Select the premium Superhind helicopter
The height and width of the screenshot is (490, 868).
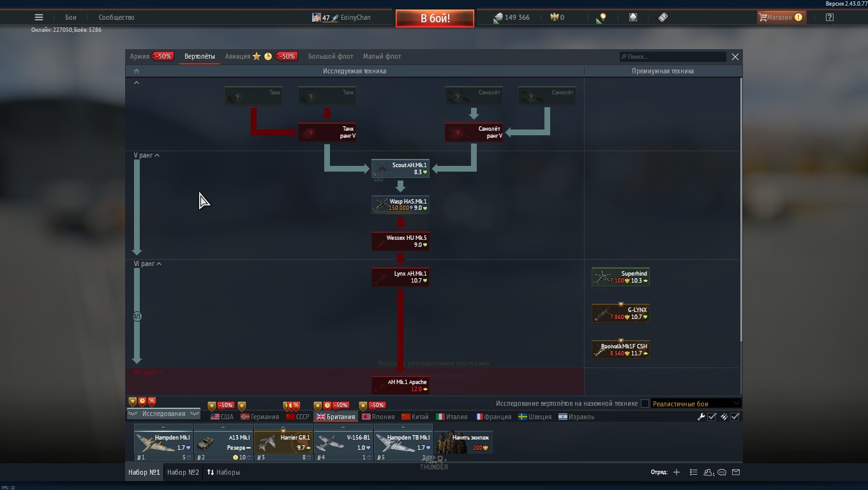click(x=620, y=277)
